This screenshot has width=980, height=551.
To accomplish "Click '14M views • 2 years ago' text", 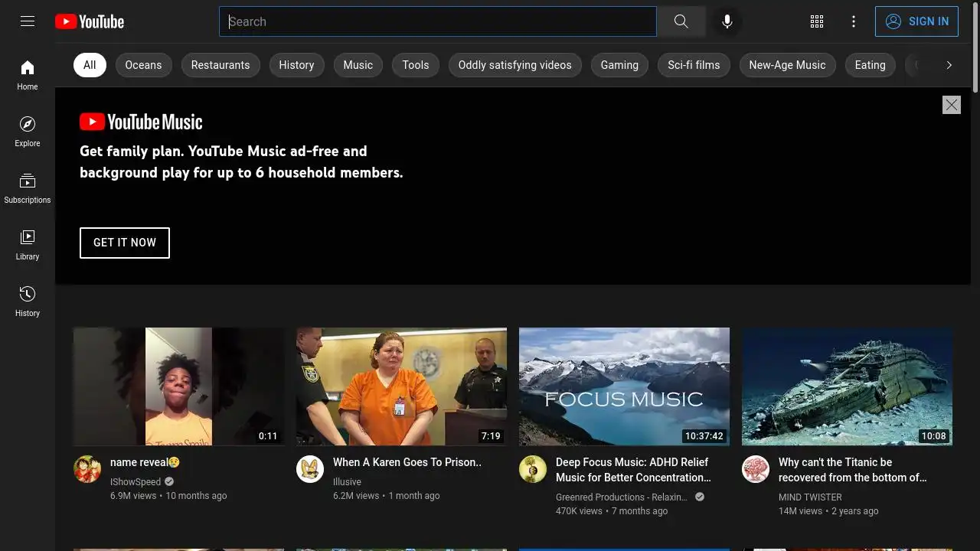I will pyautogui.click(x=828, y=511).
